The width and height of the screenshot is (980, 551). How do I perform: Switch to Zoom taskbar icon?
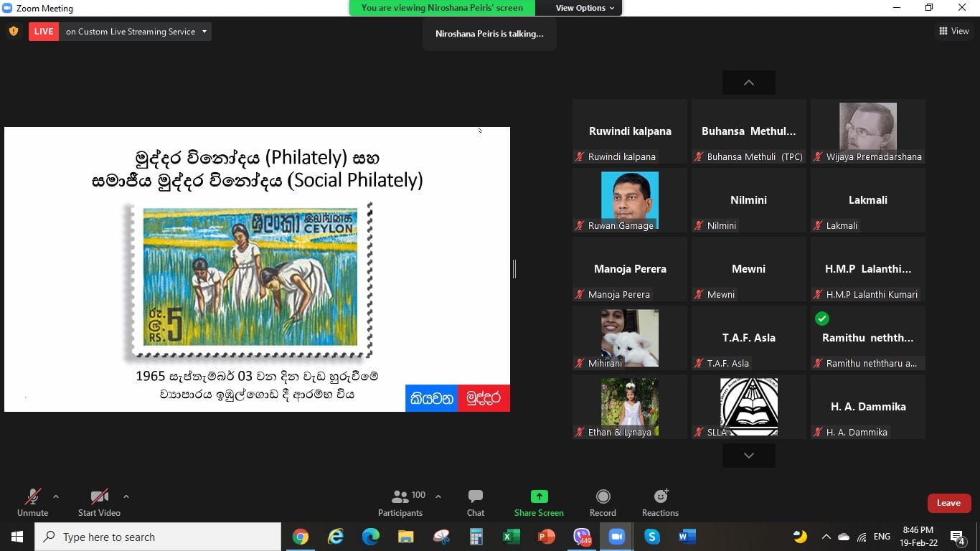[x=616, y=537]
